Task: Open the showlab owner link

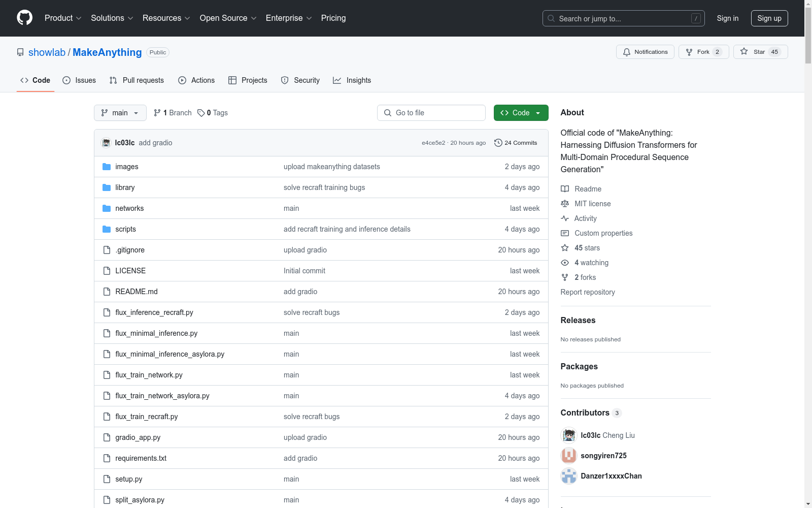Action: click(47, 52)
